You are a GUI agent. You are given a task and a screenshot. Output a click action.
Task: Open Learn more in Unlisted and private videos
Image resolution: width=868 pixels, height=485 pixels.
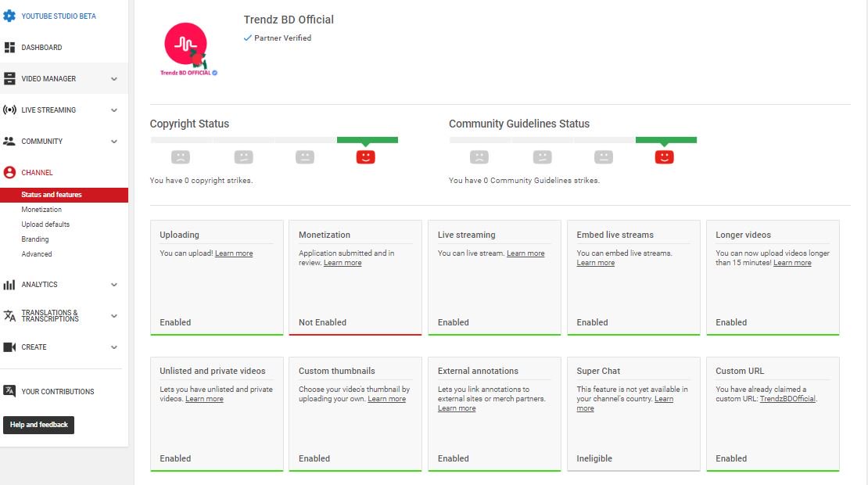(204, 399)
